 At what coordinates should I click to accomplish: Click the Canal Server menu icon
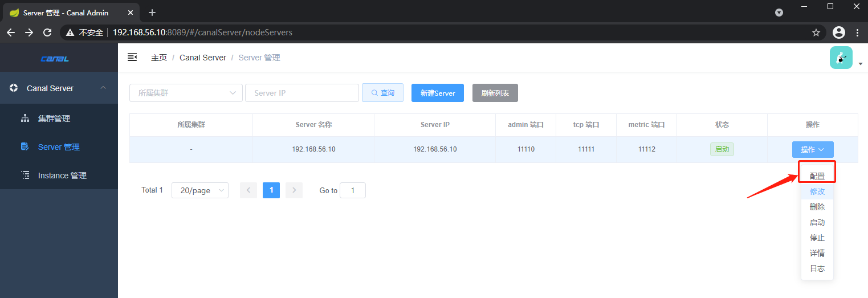pos(14,88)
